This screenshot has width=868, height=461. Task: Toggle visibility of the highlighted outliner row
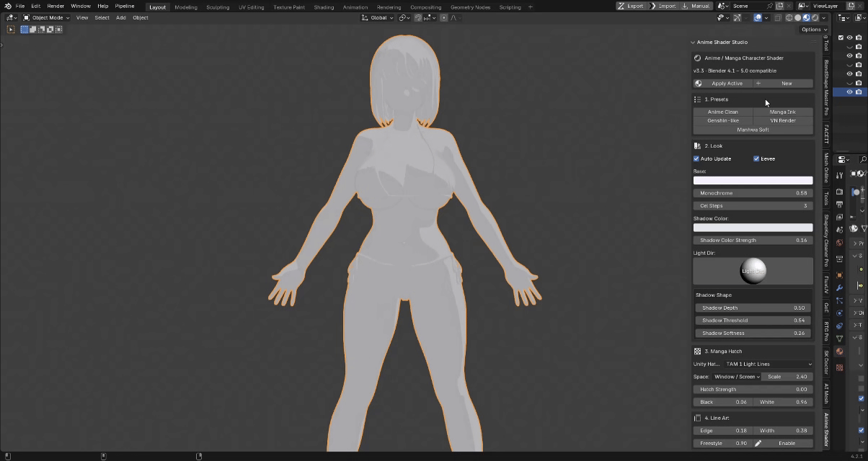849,91
